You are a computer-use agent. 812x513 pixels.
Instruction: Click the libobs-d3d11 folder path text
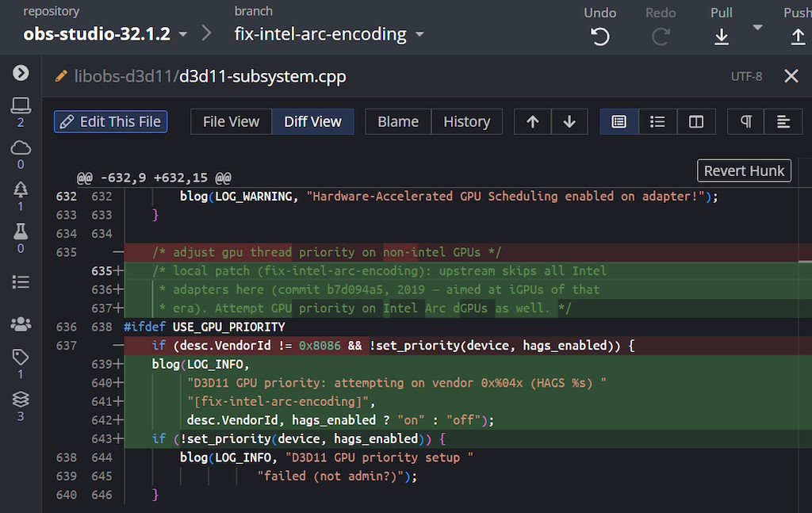[x=123, y=77]
